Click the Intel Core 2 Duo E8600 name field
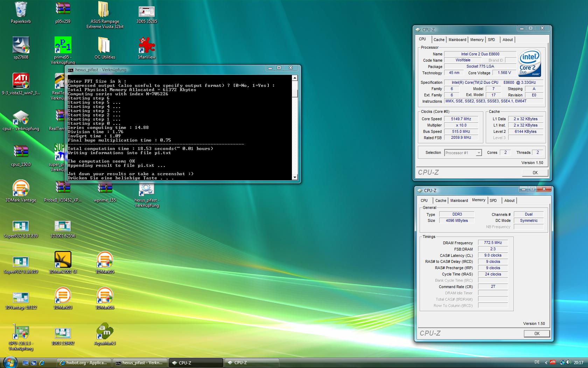This screenshot has width=588, height=368. point(480,54)
